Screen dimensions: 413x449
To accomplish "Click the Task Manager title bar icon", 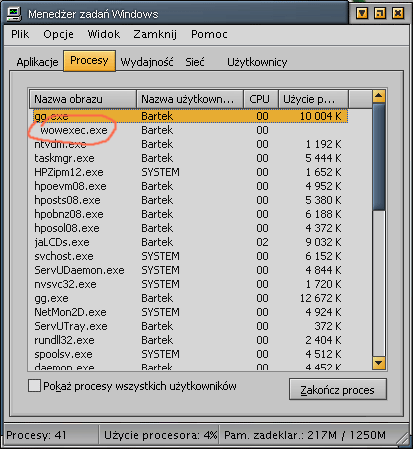I will click(x=14, y=14).
